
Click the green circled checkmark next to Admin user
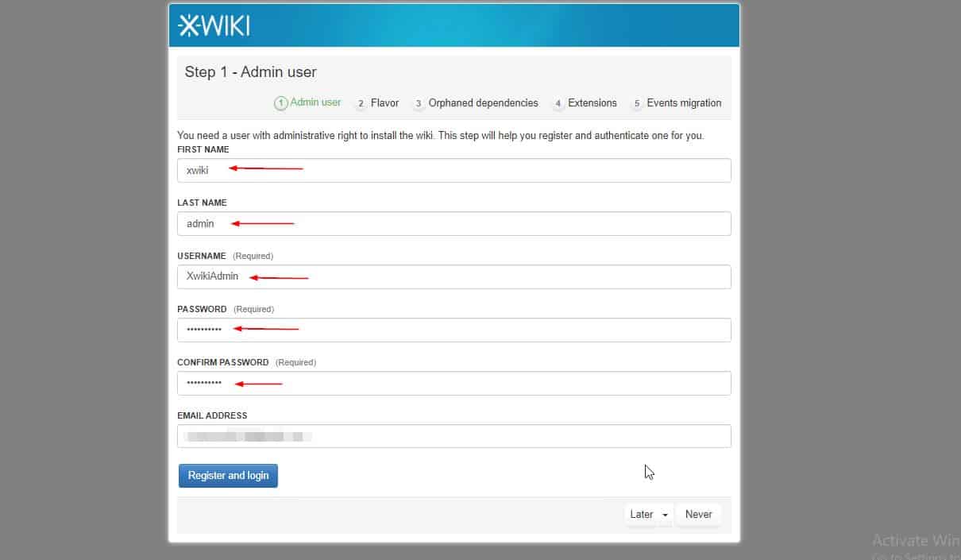[x=282, y=102]
